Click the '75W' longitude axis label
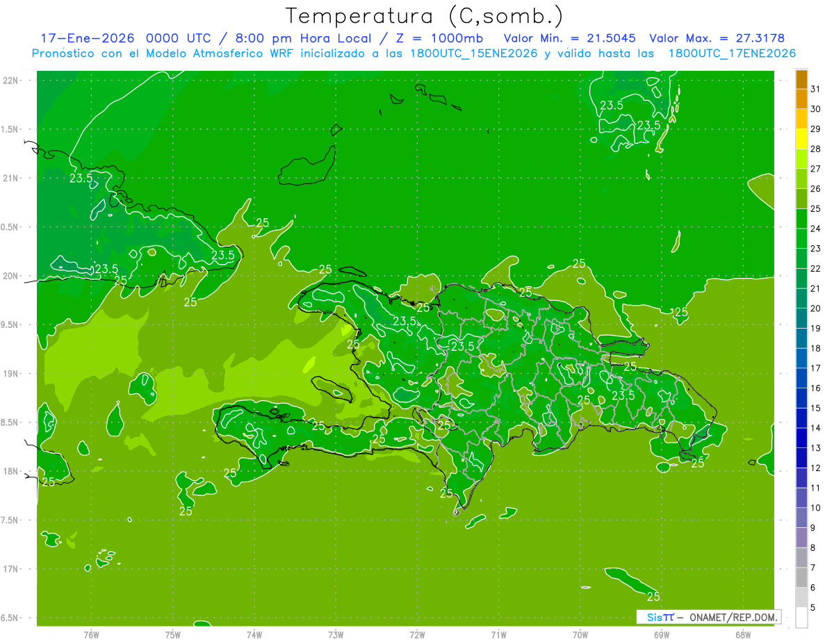The height and width of the screenshot is (644, 834). point(173,635)
